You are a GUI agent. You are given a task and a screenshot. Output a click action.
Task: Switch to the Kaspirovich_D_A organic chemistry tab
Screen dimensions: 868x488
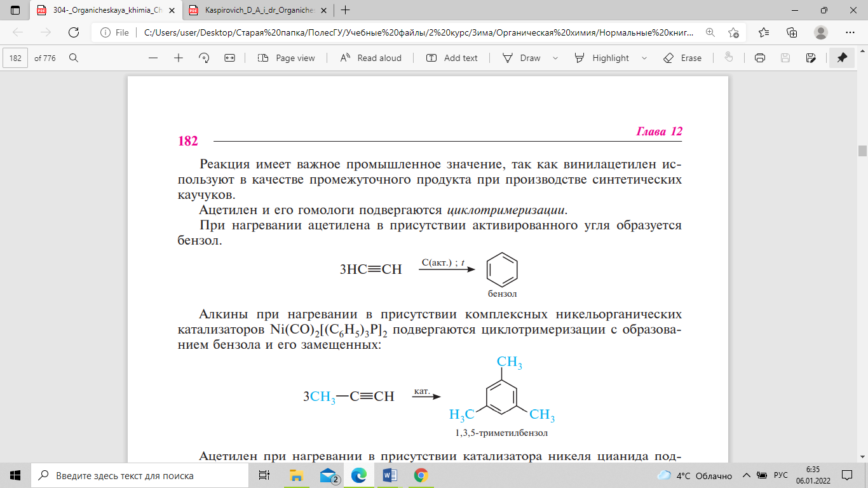coord(257,10)
